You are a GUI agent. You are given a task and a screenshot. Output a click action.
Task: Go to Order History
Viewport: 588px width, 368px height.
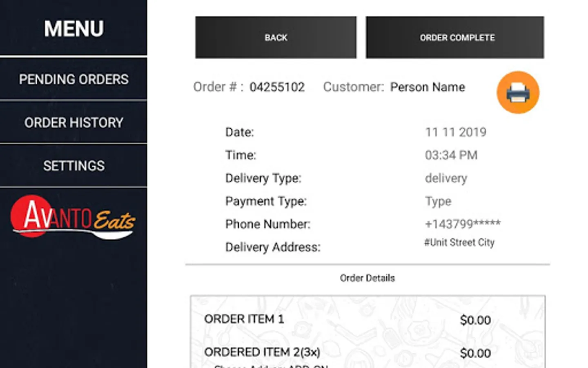click(x=73, y=123)
